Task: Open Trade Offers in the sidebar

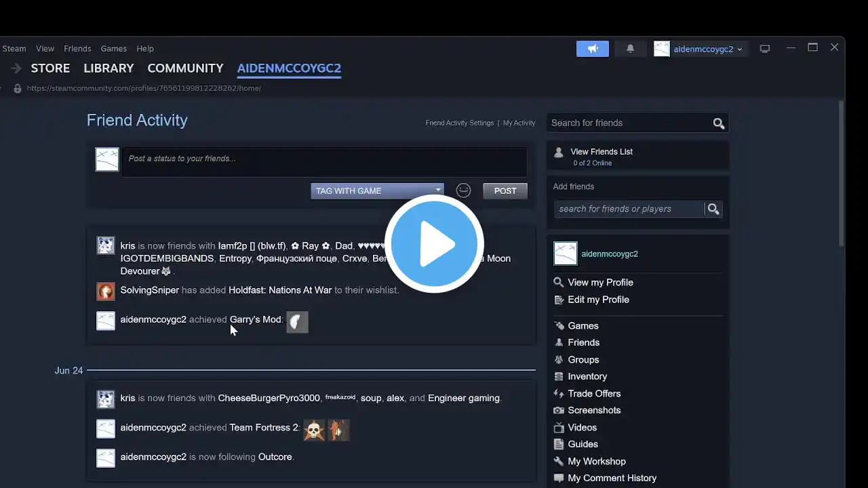Action: click(594, 394)
